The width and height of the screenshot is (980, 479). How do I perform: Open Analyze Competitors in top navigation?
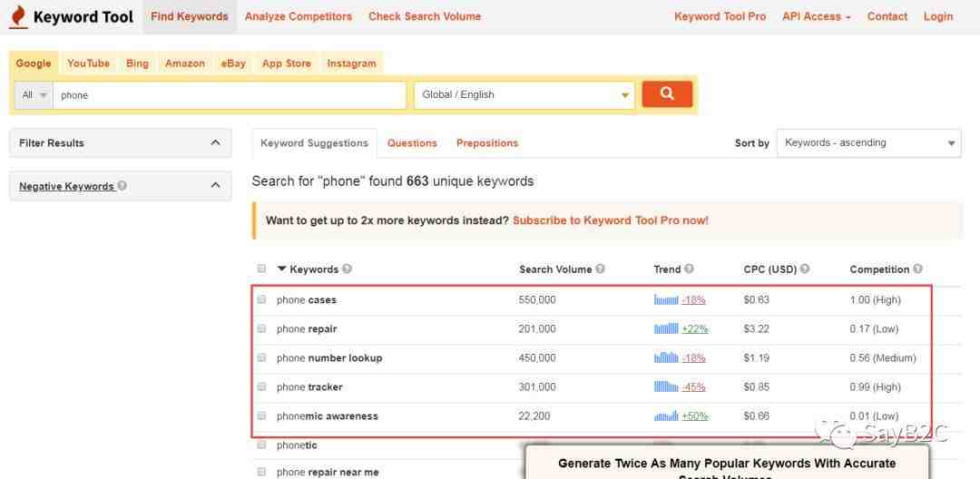point(299,17)
